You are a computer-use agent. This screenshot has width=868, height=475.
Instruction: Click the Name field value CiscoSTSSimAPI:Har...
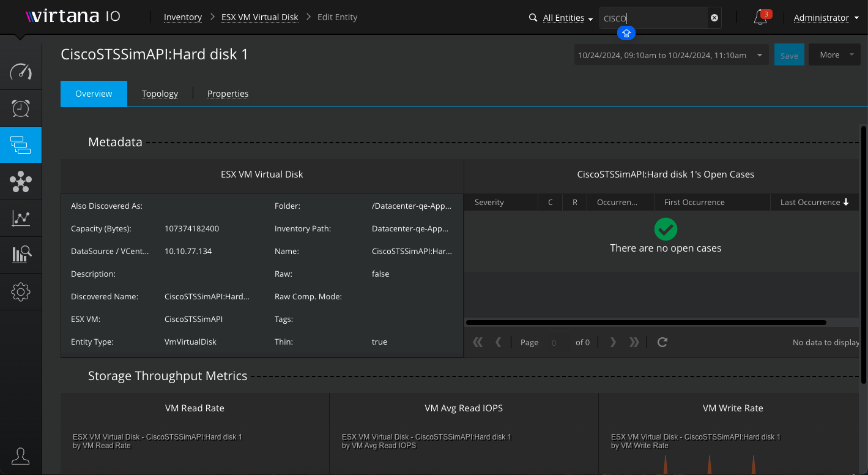(412, 251)
